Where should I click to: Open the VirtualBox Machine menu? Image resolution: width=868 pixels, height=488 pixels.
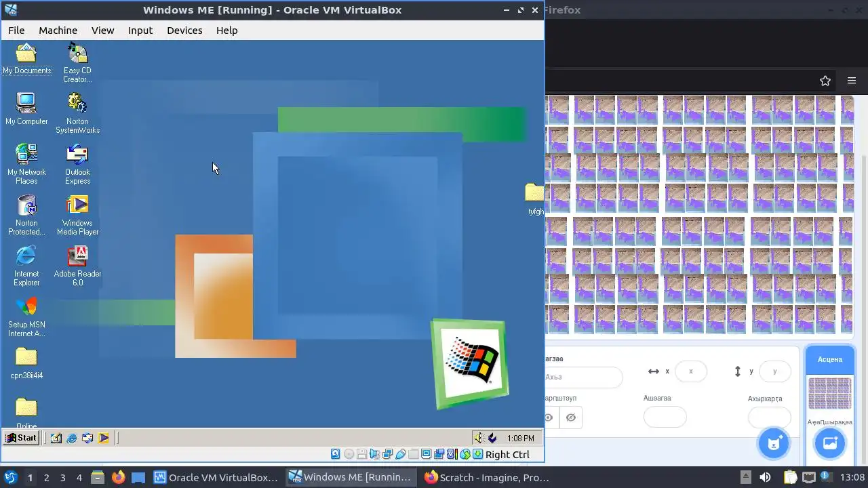tap(58, 30)
